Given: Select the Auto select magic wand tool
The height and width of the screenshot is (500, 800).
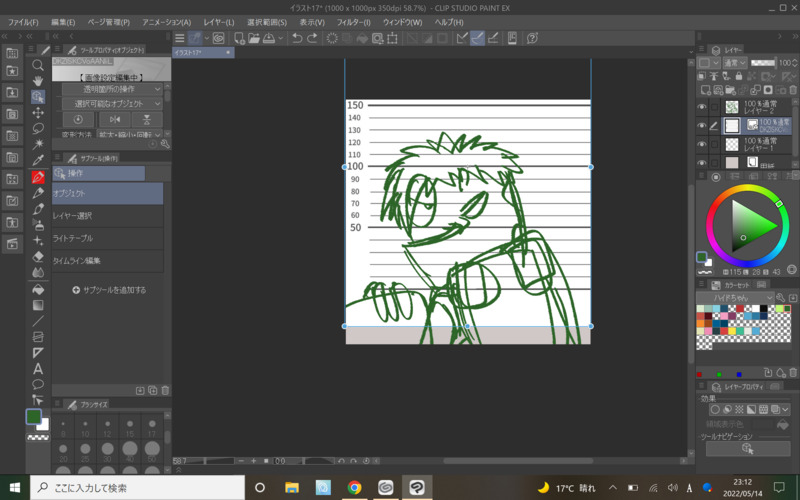Looking at the screenshot, I should [x=38, y=144].
